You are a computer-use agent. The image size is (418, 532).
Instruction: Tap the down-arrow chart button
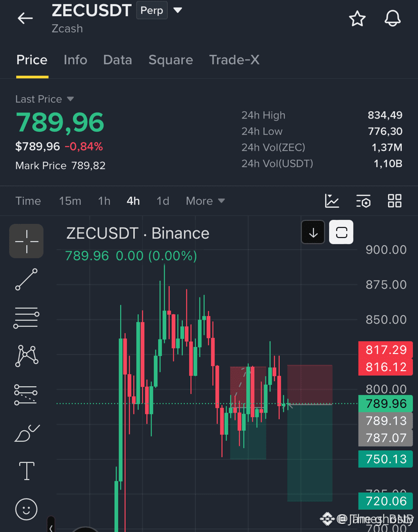[313, 232]
